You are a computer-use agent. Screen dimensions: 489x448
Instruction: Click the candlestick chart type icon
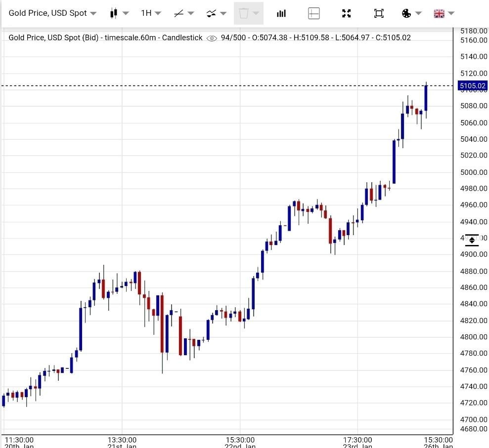[x=113, y=13]
